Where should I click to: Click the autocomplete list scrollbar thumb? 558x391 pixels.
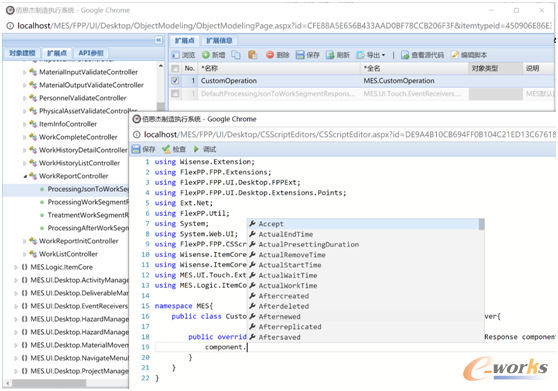[x=481, y=224]
